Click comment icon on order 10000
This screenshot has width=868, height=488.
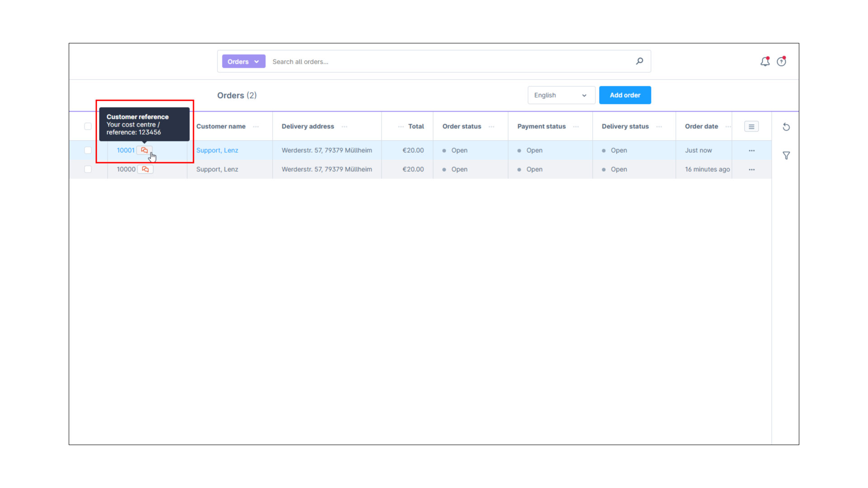[x=145, y=169]
